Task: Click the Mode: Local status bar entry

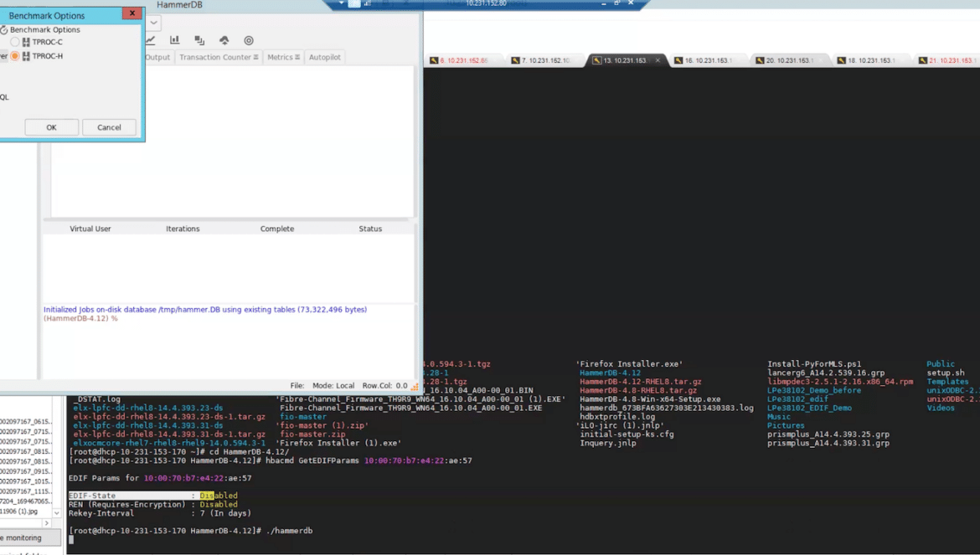Action: tap(333, 386)
